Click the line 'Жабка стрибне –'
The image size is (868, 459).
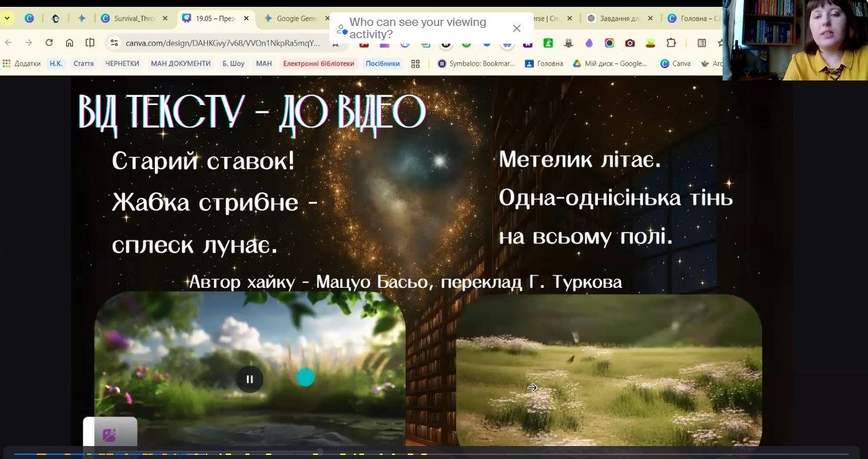point(215,203)
